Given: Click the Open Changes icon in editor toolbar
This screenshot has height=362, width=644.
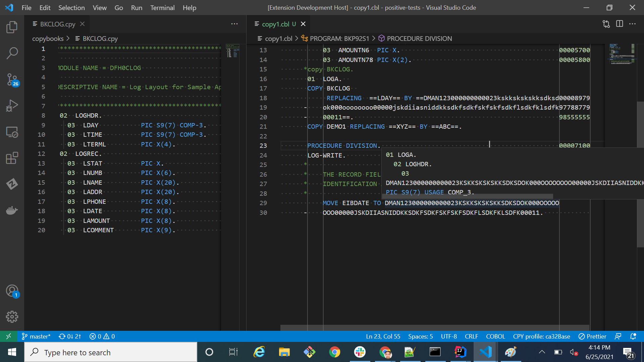Looking at the screenshot, I should point(606,24).
